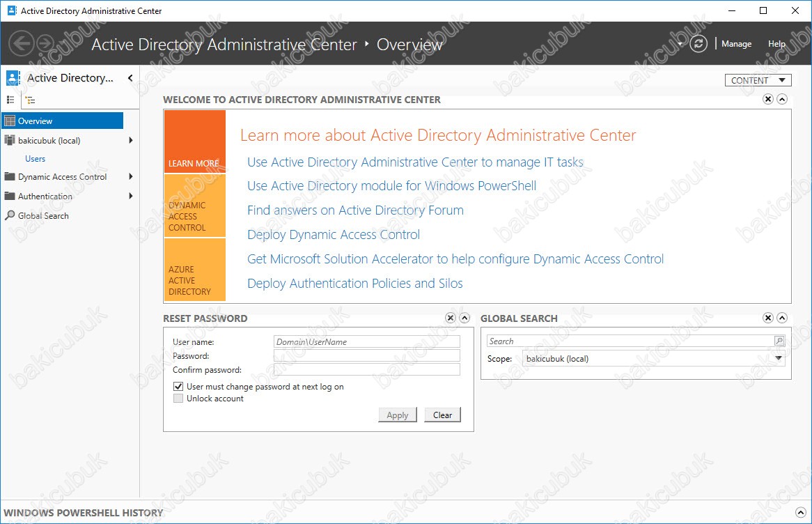This screenshot has width=812, height=524.
Task: Click the Clear button
Action: 442,415
